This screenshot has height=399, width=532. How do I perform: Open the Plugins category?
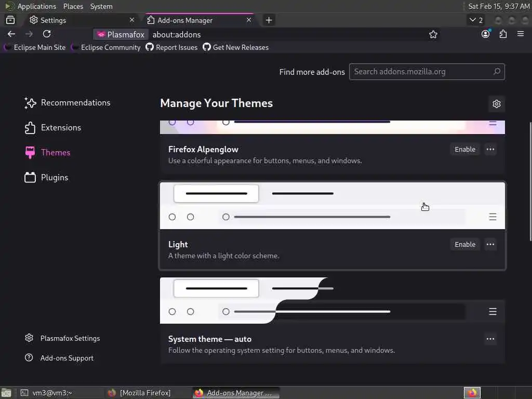(x=46, y=178)
